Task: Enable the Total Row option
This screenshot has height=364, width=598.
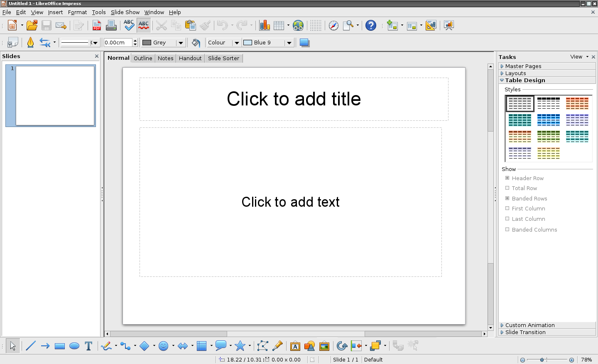Action: 507,188
